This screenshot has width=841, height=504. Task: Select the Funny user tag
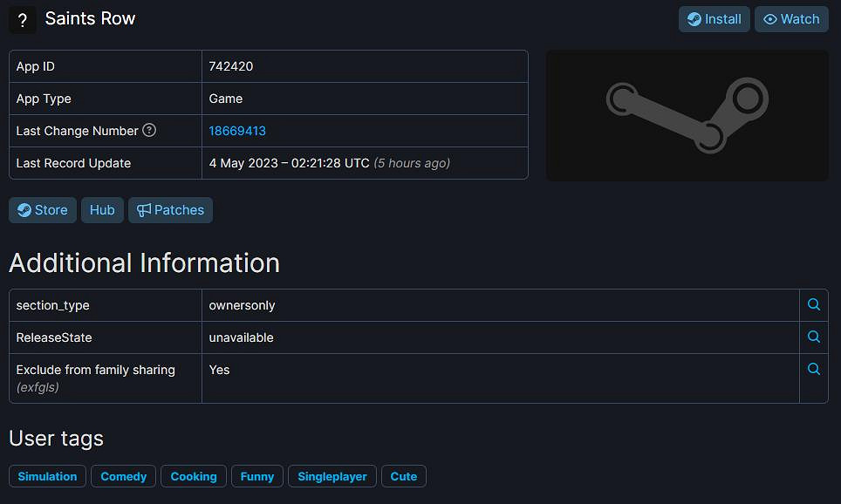click(x=257, y=476)
